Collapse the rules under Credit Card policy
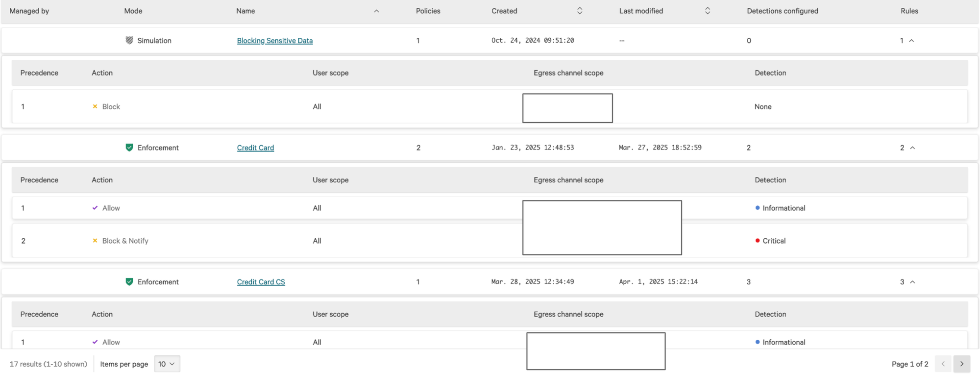Image resolution: width=980 pixels, height=376 pixels. [x=912, y=147]
